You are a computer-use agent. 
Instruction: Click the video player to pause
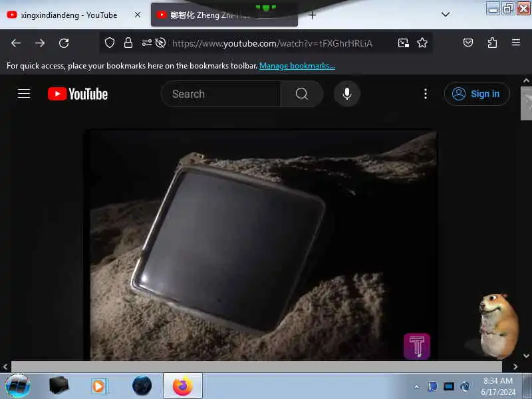click(x=260, y=244)
